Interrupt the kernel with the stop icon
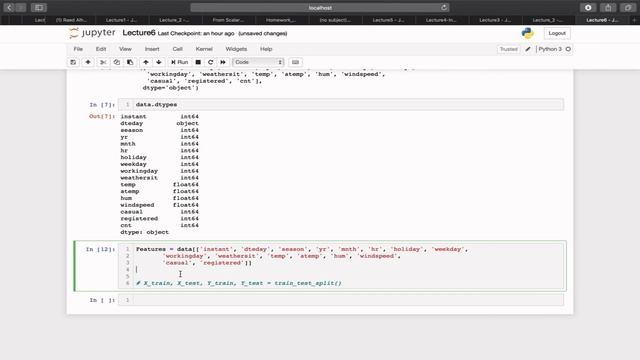The width and height of the screenshot is (640, 360). [x=198, y=62]
